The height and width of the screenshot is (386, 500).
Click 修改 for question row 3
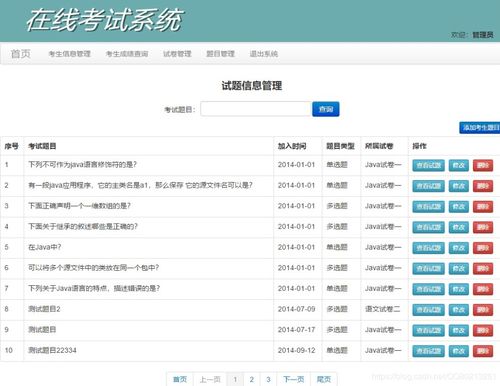(x=459, y=206)
